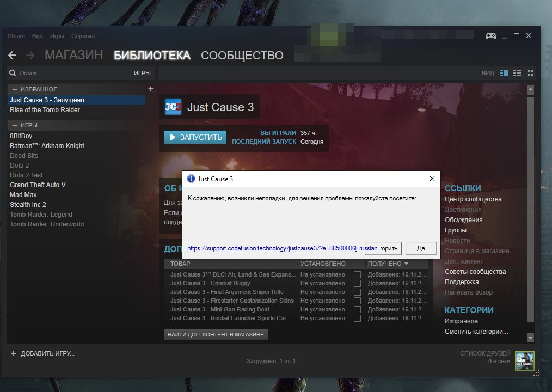Select Dead Bits in game list

tap(23, 156)
